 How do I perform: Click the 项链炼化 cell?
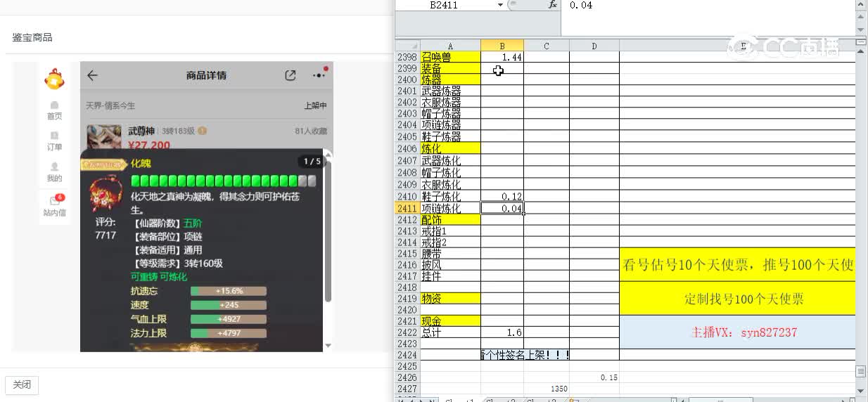click(450, 209)
